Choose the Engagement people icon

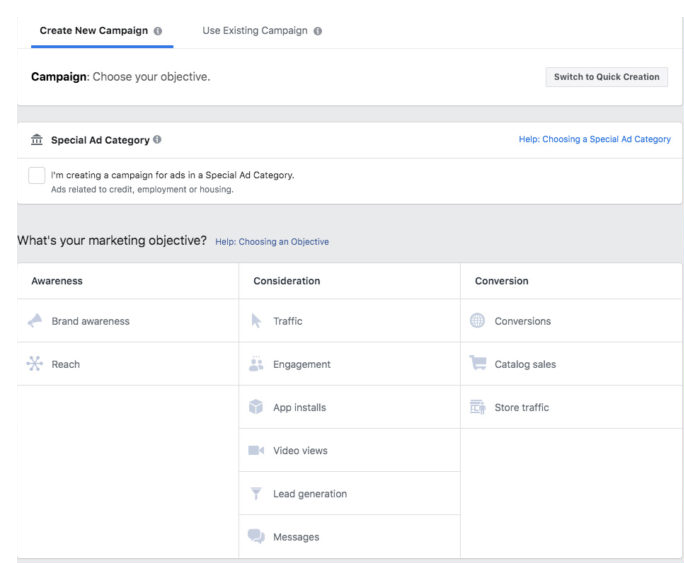256,364
